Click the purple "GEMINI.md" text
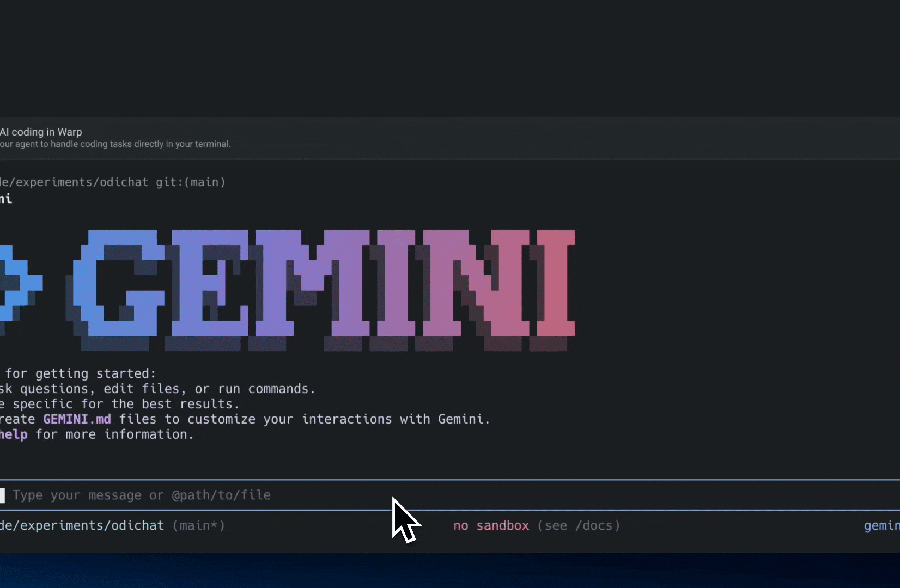 (x=77, y=419)
